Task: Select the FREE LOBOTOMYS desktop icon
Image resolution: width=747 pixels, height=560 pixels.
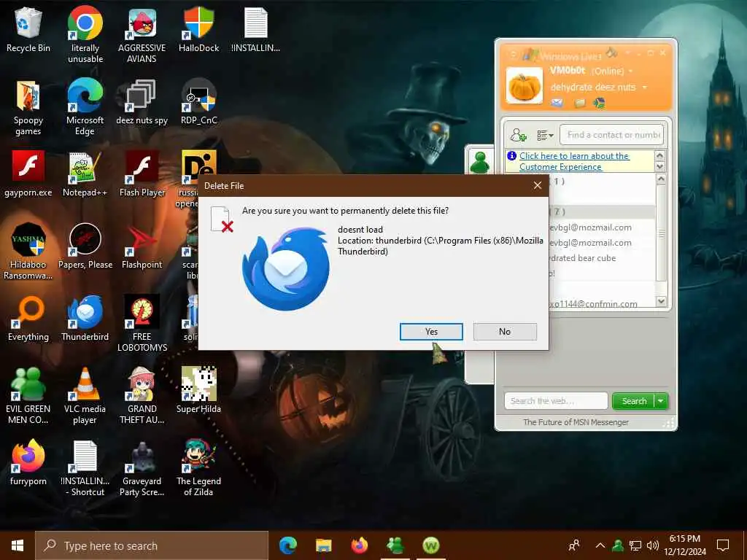Action: click(x=142, y=323)
